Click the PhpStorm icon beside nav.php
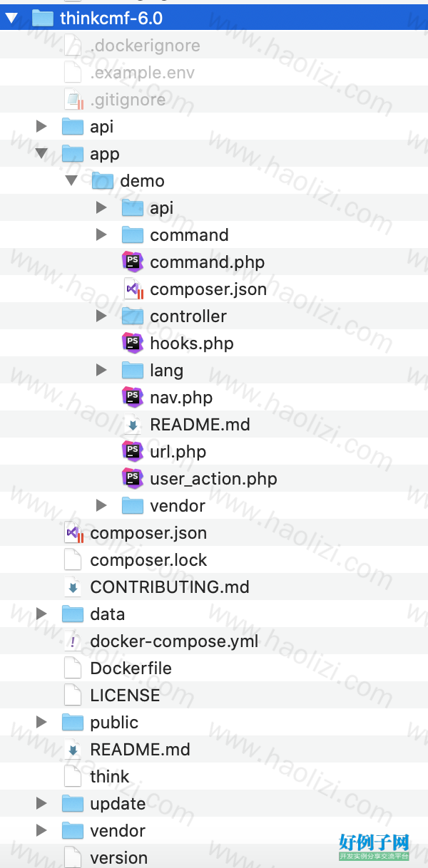This screenshot has width=428, height=868. [133, 398]
